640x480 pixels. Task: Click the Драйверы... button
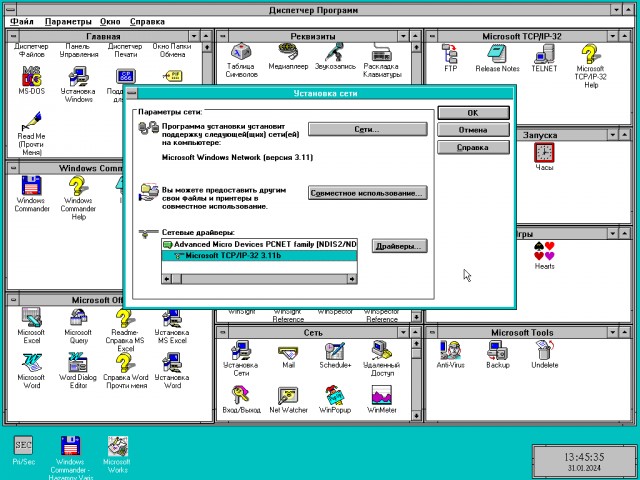click(399, 246)
